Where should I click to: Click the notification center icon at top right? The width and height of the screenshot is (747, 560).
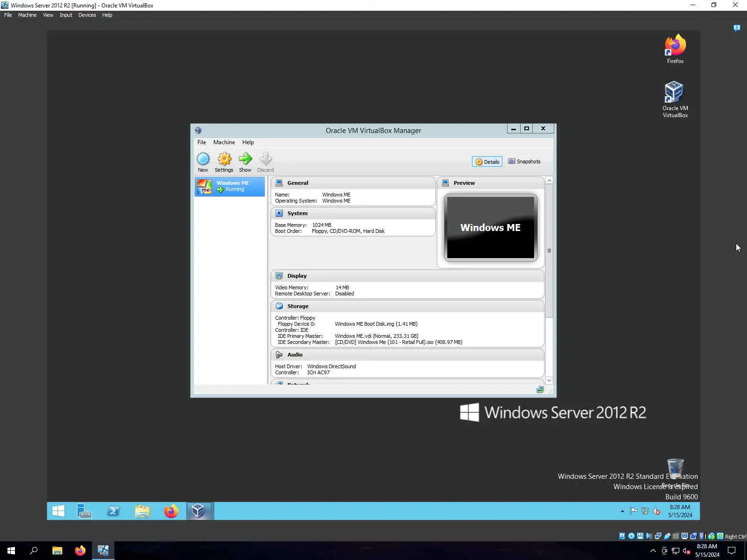click(x=737, y=28)
